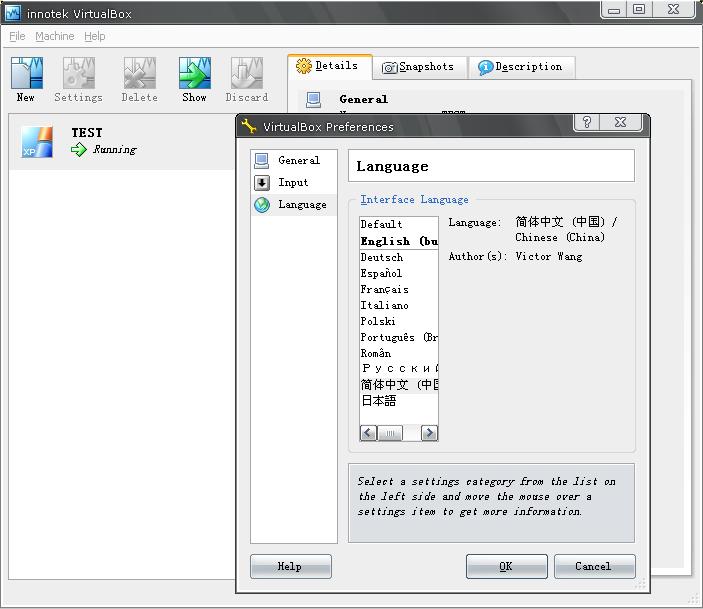Click the wrench icon in Preferences title bar
The height and width of the screenshot is (609, 703).
point(248,126)
